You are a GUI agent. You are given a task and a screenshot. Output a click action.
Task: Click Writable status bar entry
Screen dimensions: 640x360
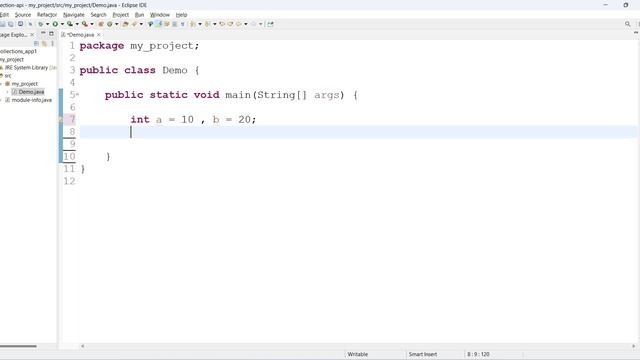click(358, 354)
